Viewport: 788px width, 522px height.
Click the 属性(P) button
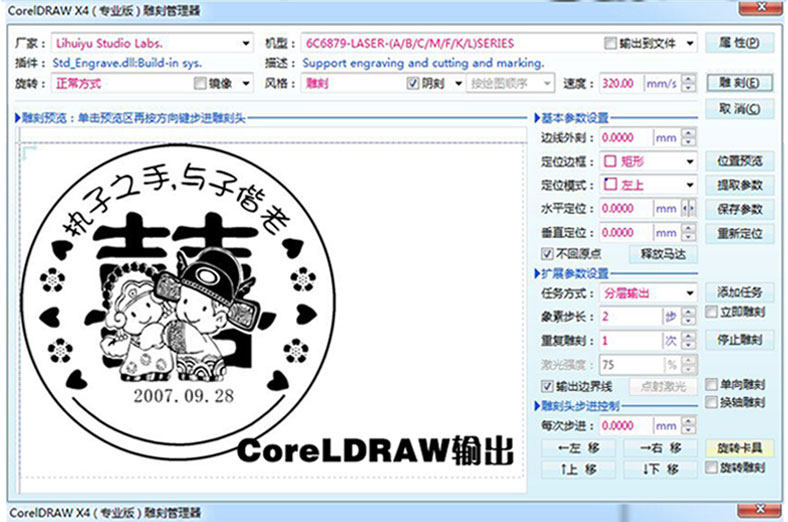[739, 43]
